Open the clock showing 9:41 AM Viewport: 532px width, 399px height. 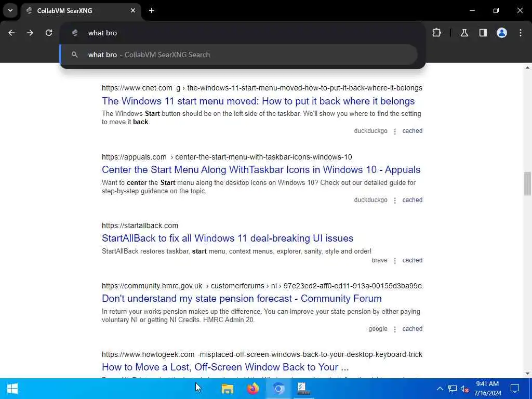[x=487, y=389]
